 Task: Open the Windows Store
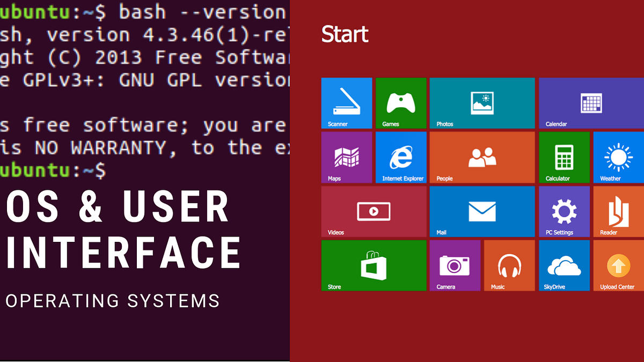pos(374,265)
